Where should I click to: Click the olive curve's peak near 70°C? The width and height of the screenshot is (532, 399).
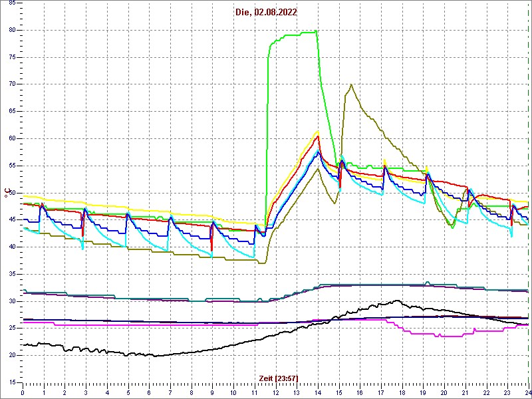352,84
